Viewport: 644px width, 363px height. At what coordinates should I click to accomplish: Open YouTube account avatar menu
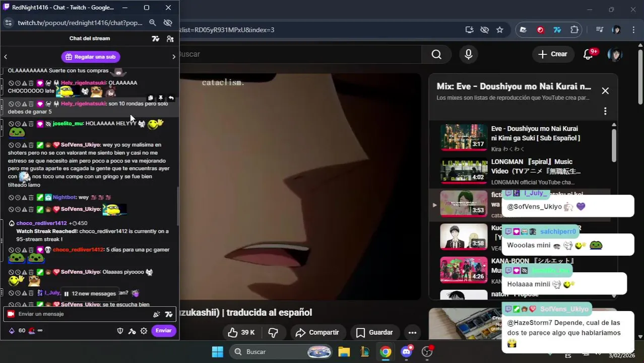click(x=615, y=54)
